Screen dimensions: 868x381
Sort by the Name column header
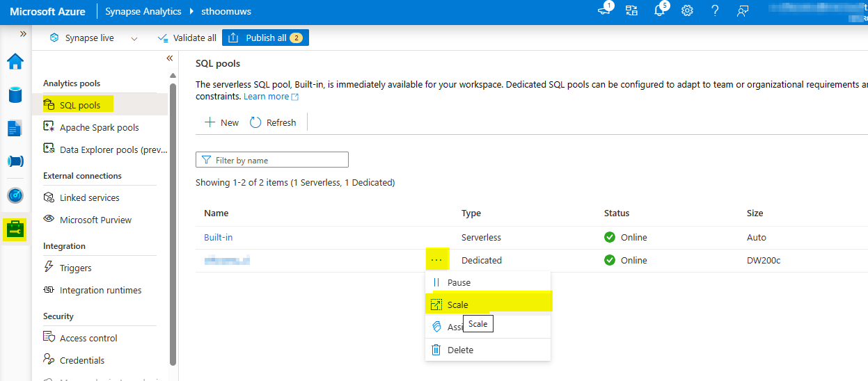216,213
